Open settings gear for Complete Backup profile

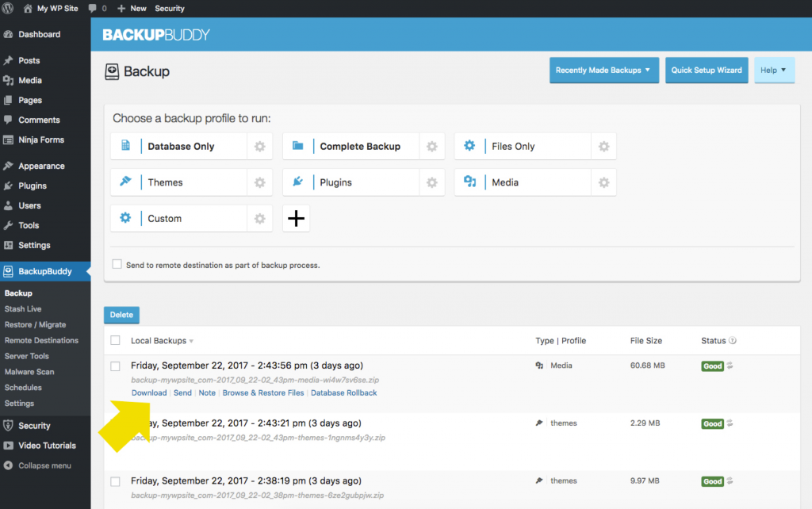[432, 147]
